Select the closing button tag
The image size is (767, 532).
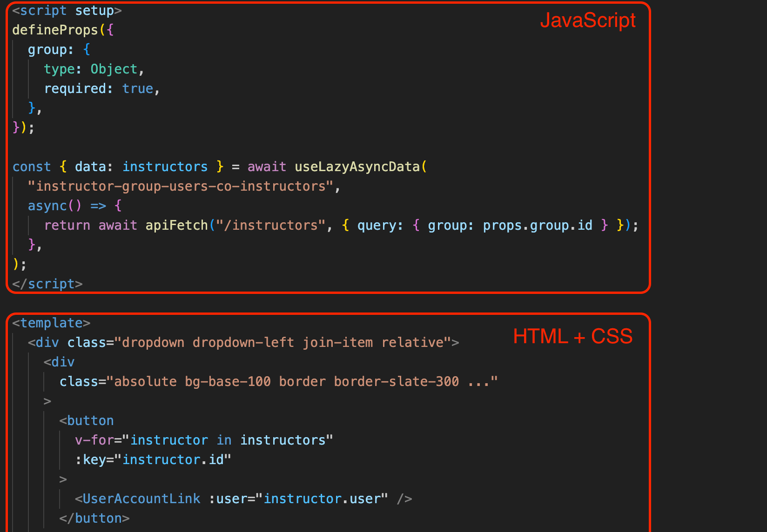(x=94, y=518)
